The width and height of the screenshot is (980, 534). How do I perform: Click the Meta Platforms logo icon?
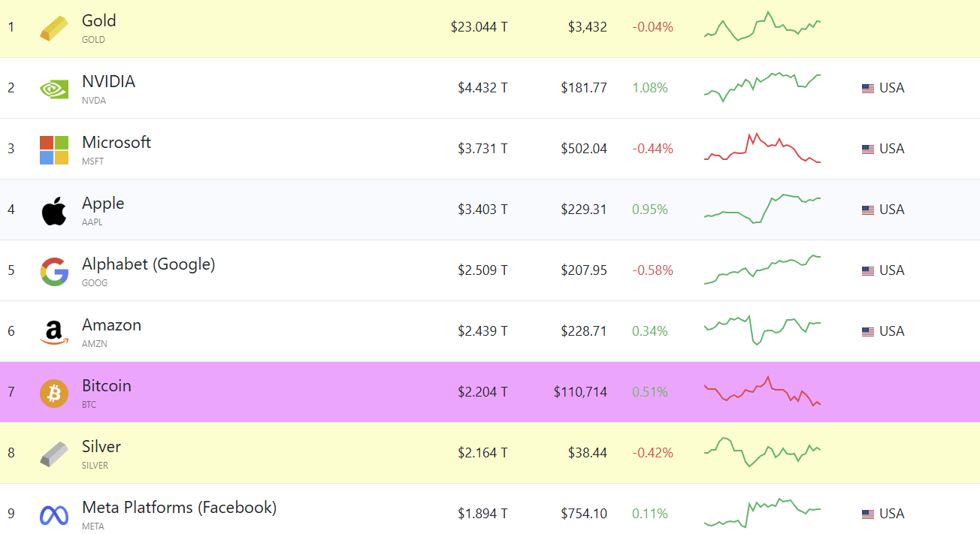pyautogui.click(x=54, y=514)
